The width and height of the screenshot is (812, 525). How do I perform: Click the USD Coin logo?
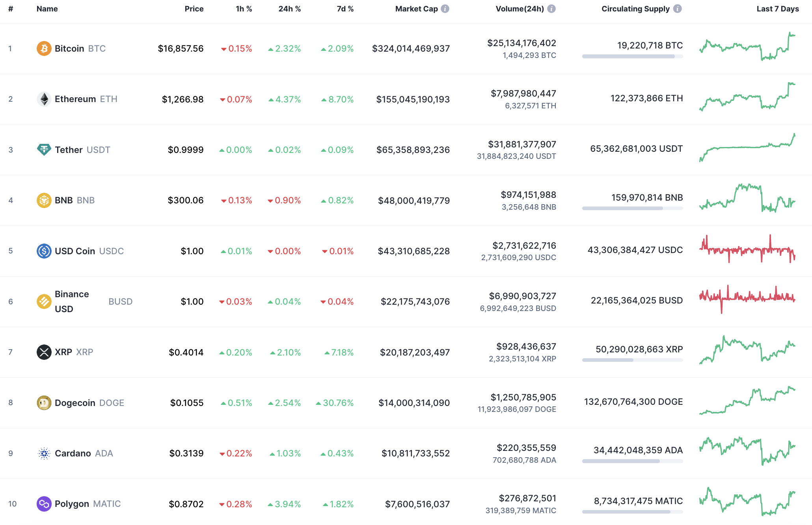[44, 251]
